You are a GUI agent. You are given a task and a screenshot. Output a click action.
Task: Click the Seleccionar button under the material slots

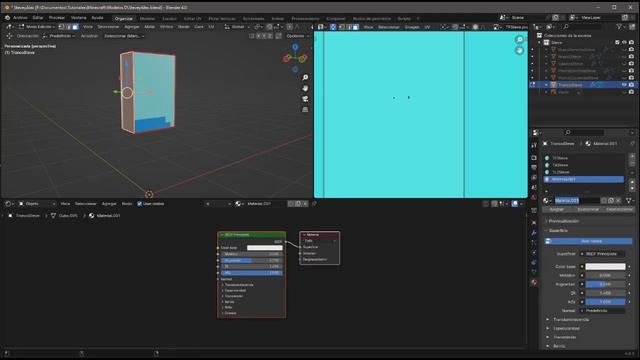point(588,209)
